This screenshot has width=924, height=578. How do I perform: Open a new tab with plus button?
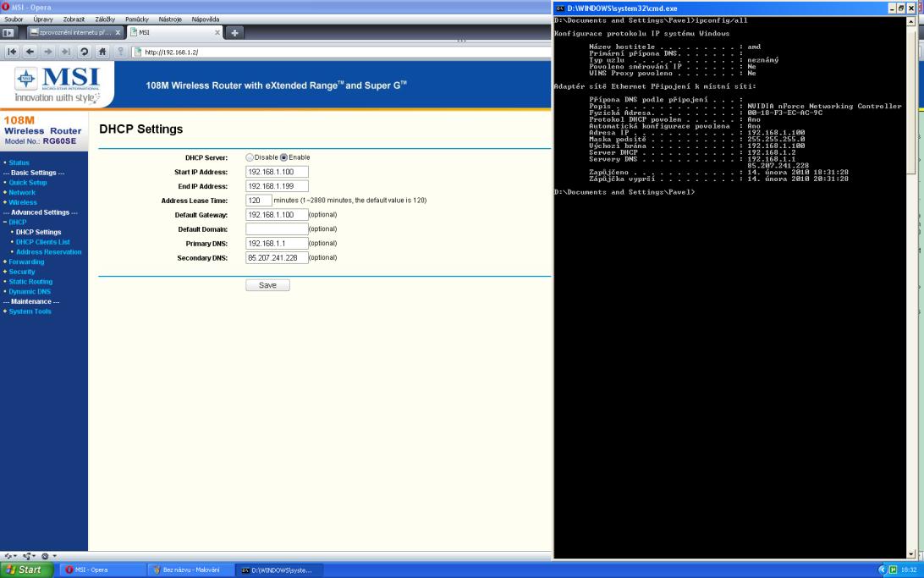[x=234, y=32]
